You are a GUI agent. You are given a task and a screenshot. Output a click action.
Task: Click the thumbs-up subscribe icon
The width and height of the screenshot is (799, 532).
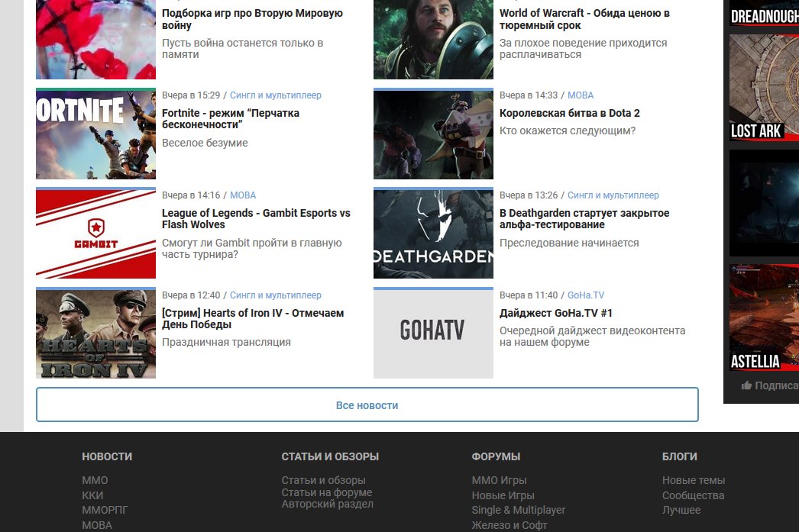[x=746, y=385]
